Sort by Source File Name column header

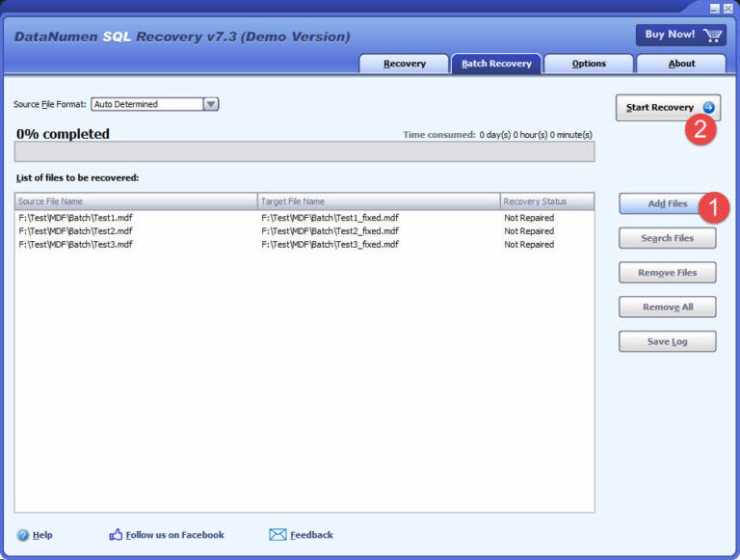pos(136,201)
